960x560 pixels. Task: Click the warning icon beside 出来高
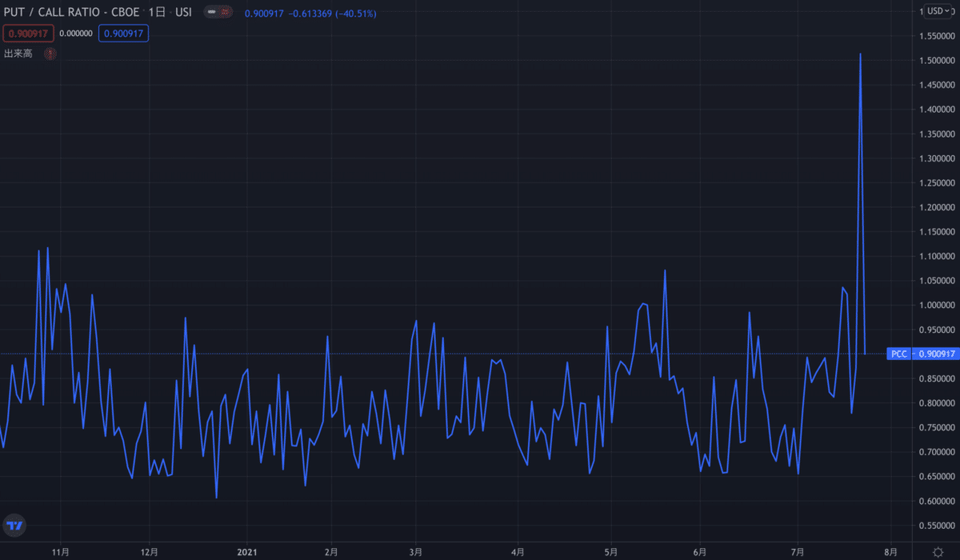50,54
